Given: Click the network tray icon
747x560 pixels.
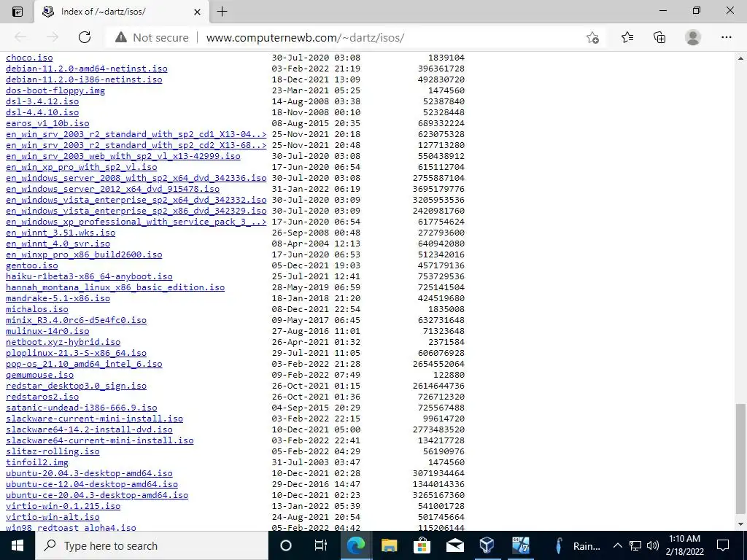Looking at the screenshot, I should coord(635,545).
